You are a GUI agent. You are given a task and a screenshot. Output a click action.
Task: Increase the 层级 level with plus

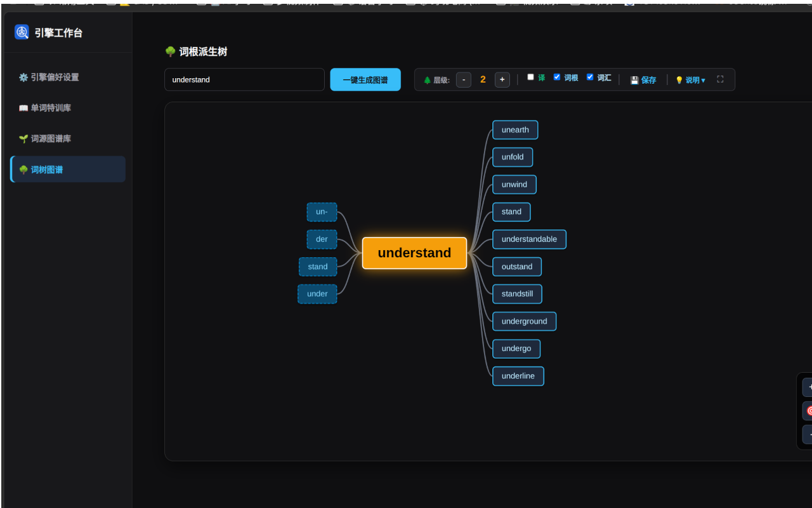502,79
